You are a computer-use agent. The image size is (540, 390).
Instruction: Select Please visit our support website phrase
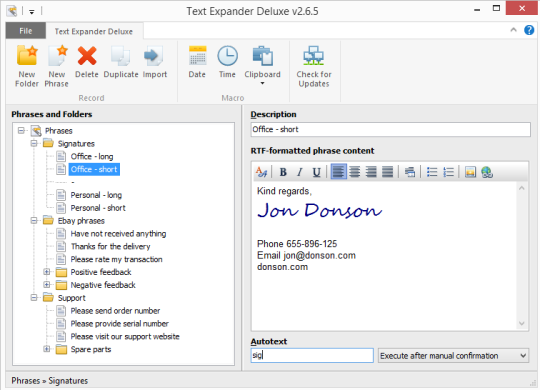tap(125, 336)
